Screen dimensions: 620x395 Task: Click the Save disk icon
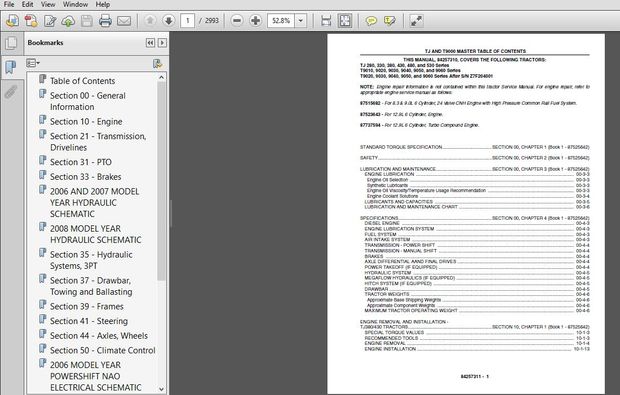pyautogui.click(x=87, y=21)
